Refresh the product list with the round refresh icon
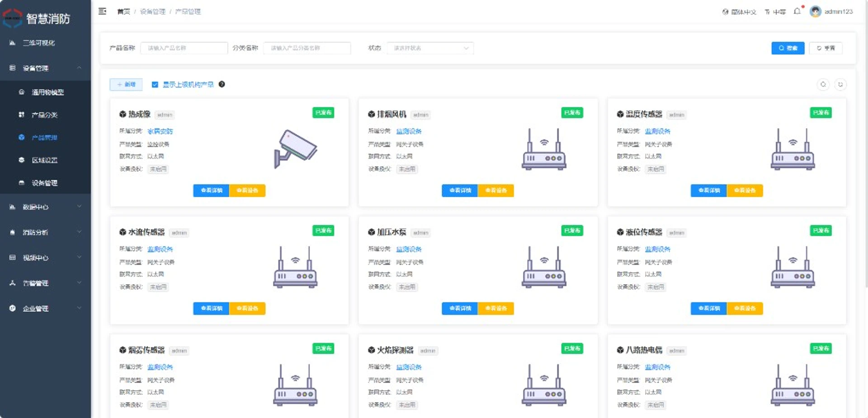The width and height of the screenshot is (868, 418). coord(840,84)
